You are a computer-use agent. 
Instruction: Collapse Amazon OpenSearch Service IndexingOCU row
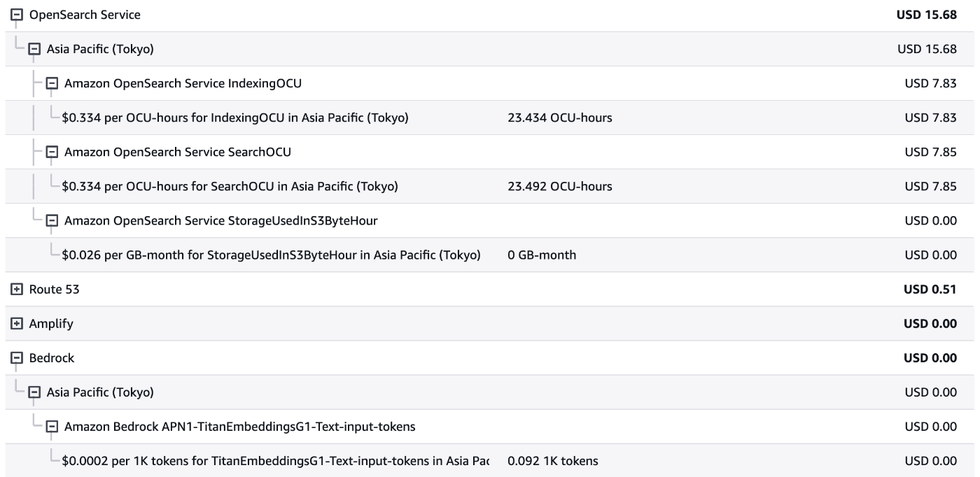51,83
